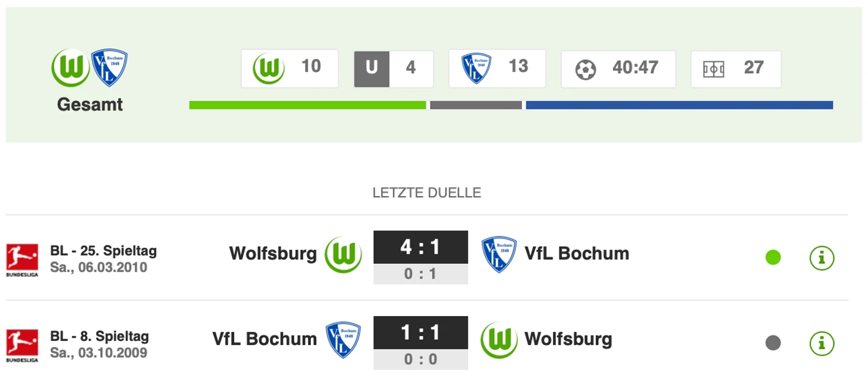The width and height of the screenshot is (868, 382).
Task: Open info icon for the 03.10.2009 match
Action: click(822, 343)
